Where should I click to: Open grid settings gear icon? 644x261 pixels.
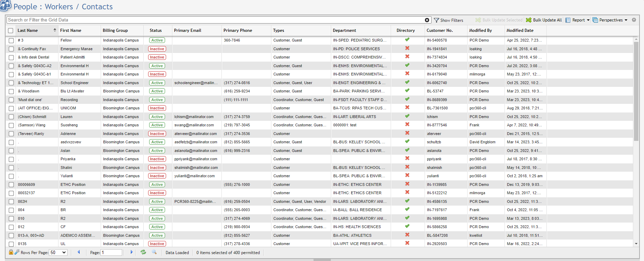[x=634, y=20]
